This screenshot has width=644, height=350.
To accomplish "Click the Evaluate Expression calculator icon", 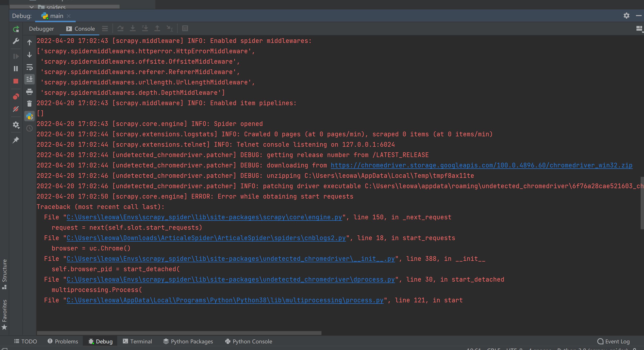I will click(185, 29).
